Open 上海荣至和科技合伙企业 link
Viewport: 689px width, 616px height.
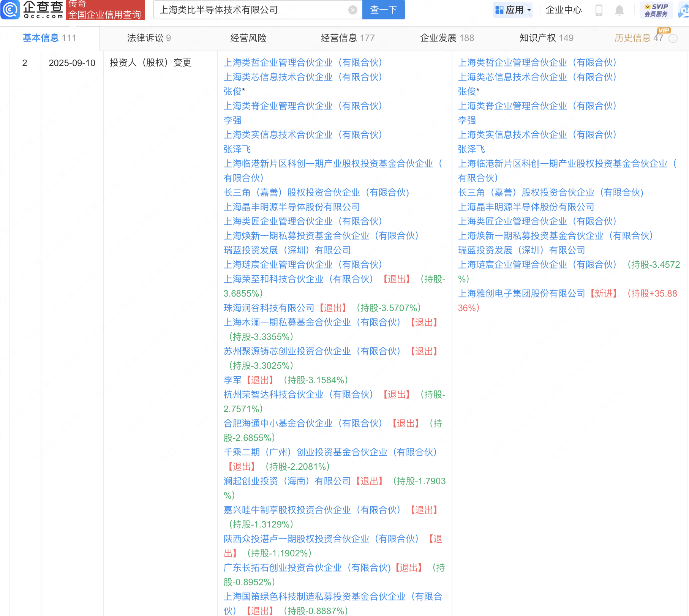(x=298, y=279)
